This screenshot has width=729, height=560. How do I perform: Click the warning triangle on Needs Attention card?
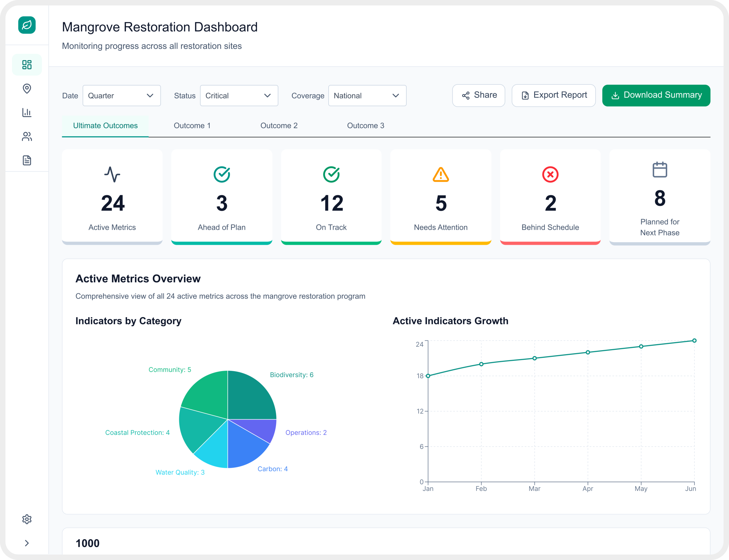tap(441, 174)
